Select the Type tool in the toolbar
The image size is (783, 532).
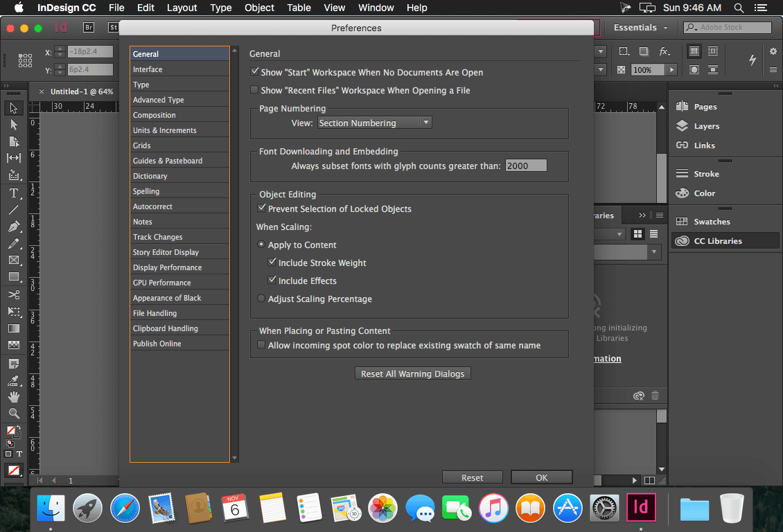click(14, 193)
